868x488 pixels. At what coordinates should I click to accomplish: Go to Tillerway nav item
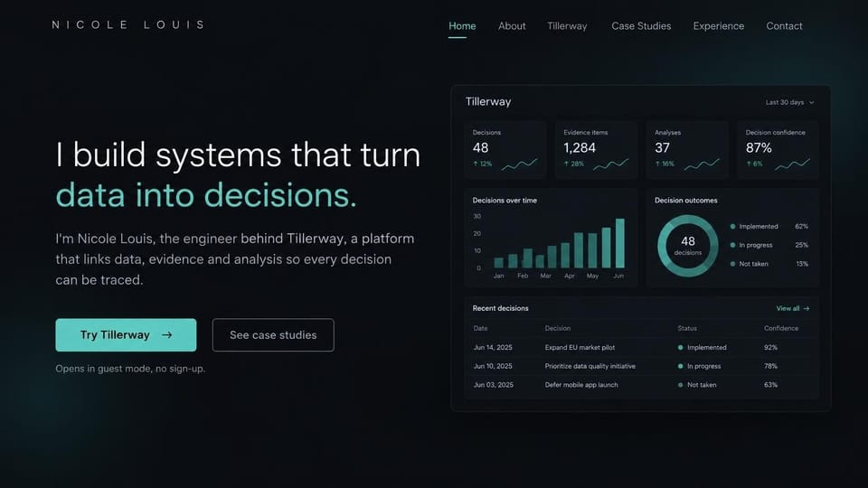point(567,26)
